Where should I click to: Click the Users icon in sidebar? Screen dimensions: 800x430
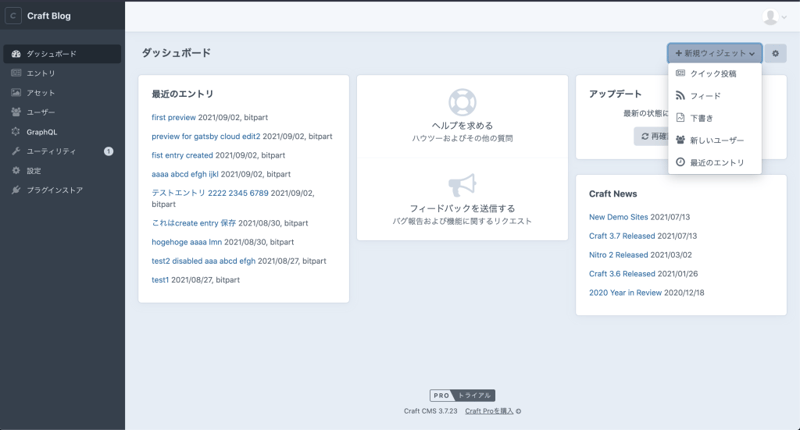tap(16, 112)
